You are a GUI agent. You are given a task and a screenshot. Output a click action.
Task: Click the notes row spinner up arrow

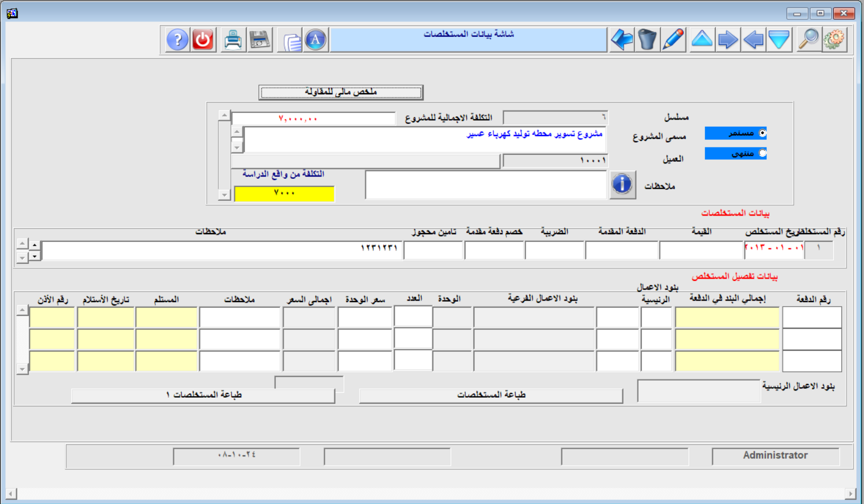tap(35, 245)
